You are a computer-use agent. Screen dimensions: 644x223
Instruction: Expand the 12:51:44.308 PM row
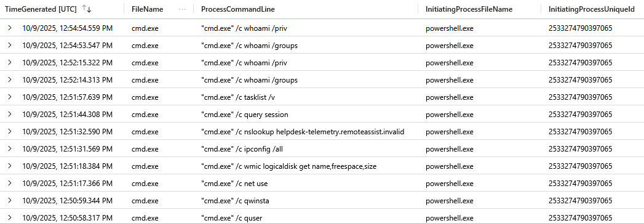[x=10, y=115]
